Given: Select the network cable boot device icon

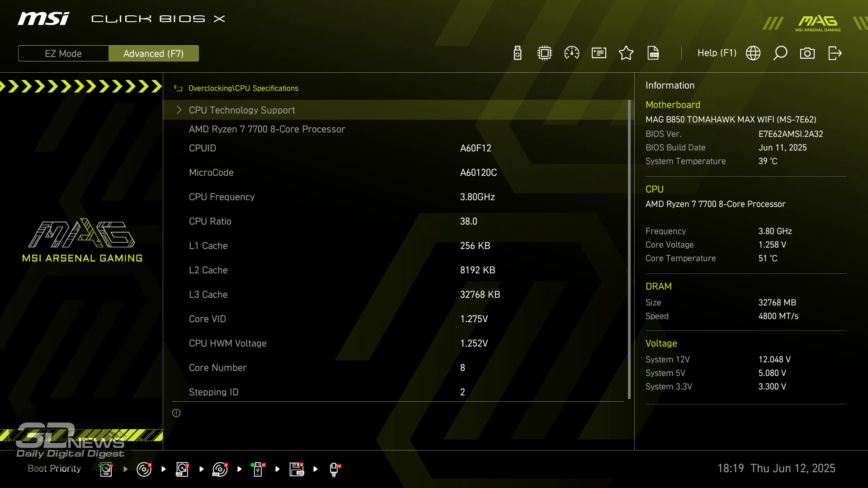Looking at the screenshot, I should 335,470.
